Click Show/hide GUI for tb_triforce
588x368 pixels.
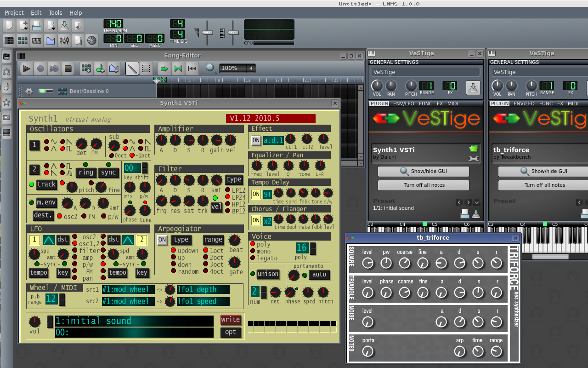[x=547, y=171]
